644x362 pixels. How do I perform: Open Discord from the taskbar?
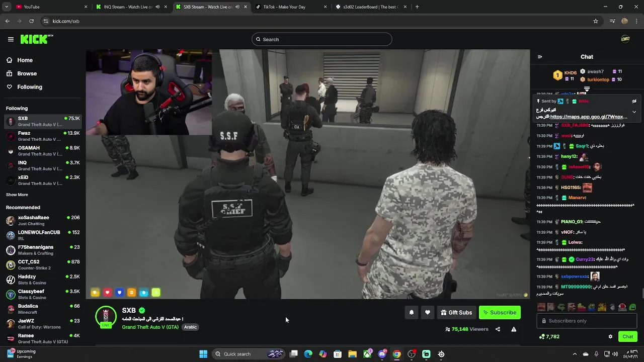click(x=382, y=354)
